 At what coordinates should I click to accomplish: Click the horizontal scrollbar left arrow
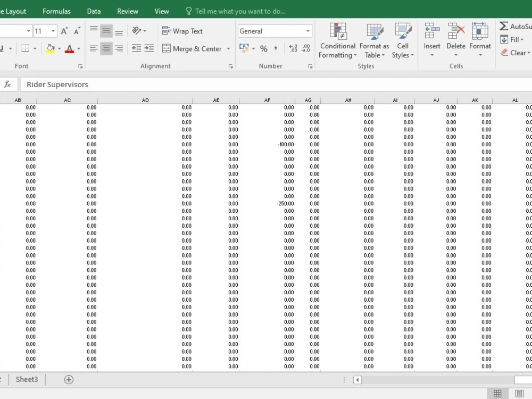tap(358, 380)
